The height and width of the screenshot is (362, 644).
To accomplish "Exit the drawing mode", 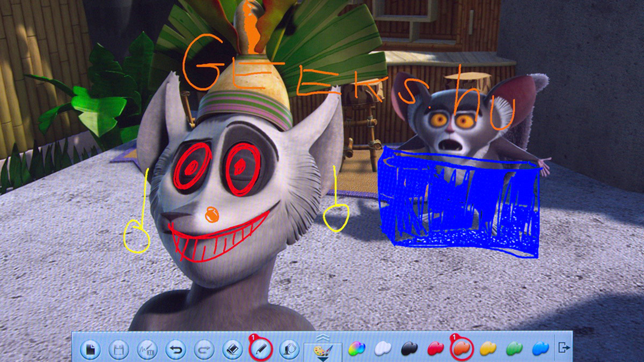I will pyautogui.click(x=563, y=348).
